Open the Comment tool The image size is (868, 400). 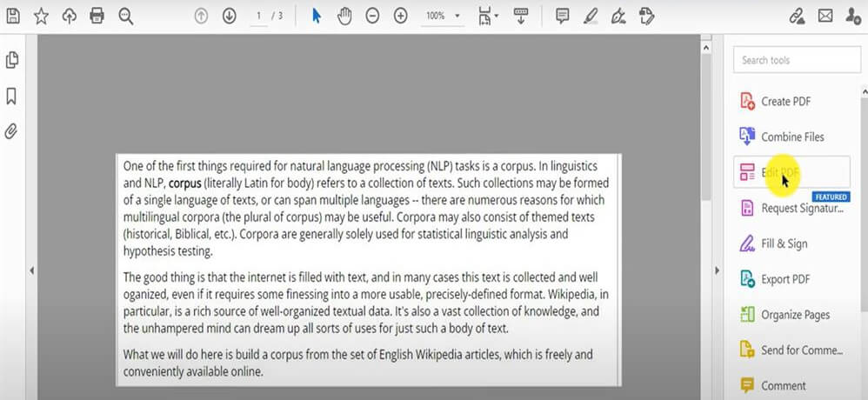click(x=775, y=385)
